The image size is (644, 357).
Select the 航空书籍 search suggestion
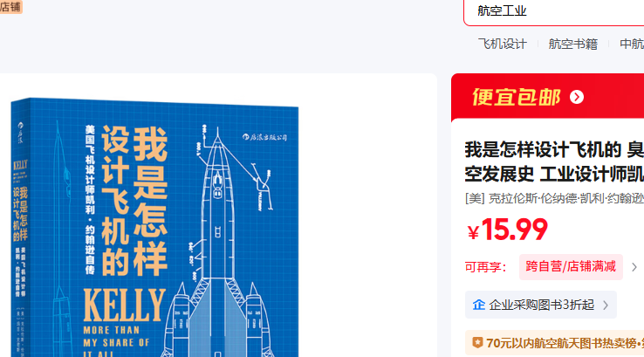click(x=573, y=44)
